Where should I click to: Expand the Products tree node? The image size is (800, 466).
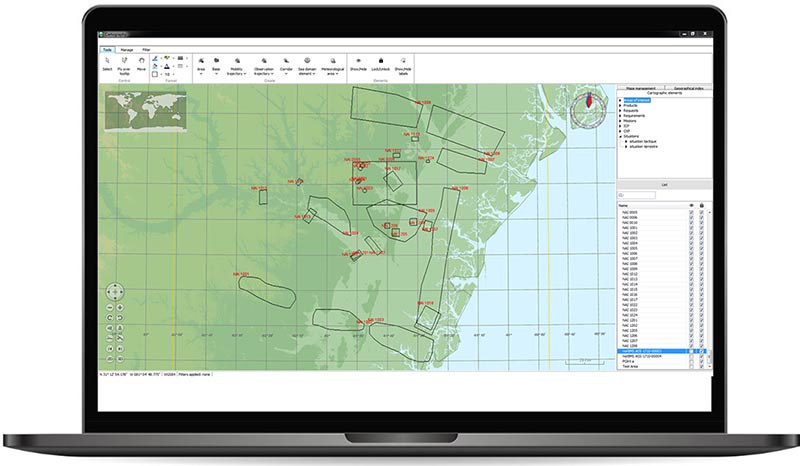pyautogui.click(x=621, y=106)
